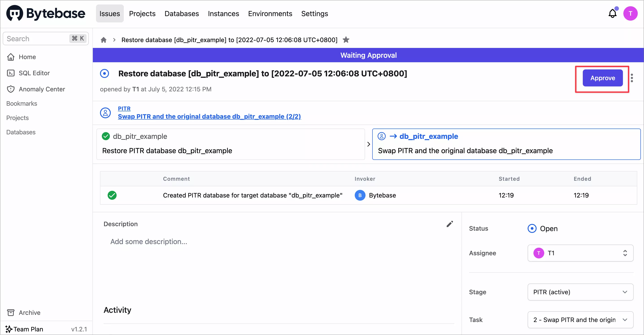
Task: Follow the PITR stage link
Action: click(x=124, y=108)
